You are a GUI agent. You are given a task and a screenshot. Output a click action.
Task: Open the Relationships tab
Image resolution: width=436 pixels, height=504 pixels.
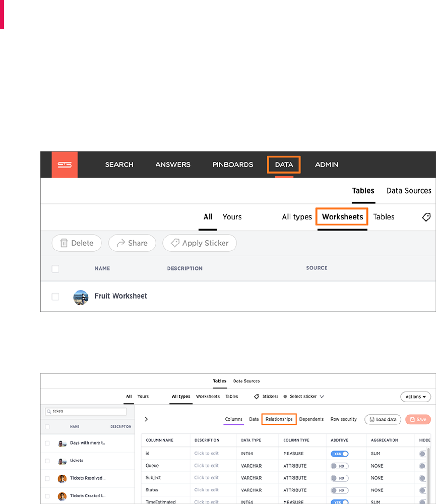pos(279,419)
